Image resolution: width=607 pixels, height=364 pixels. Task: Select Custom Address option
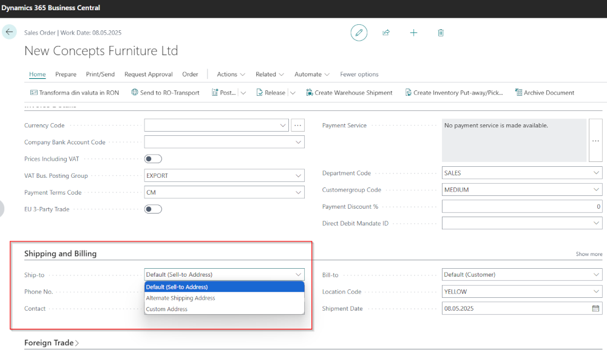(224, 309)
